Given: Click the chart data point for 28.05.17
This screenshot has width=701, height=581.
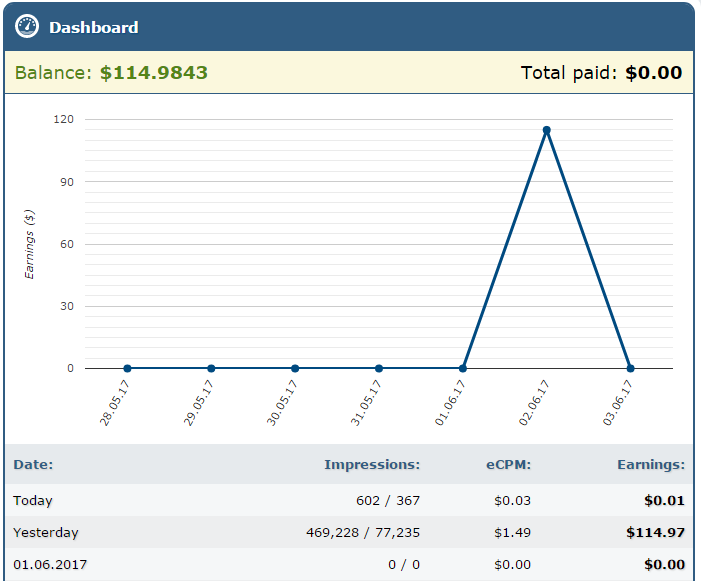Looking at the screenshot, I should click(x=127, y=368).
